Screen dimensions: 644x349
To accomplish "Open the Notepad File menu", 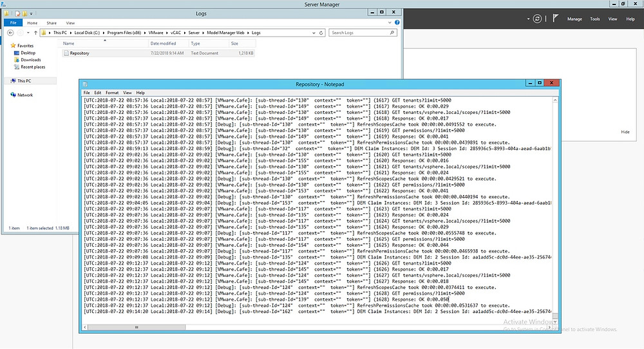I will pos(87,93).
